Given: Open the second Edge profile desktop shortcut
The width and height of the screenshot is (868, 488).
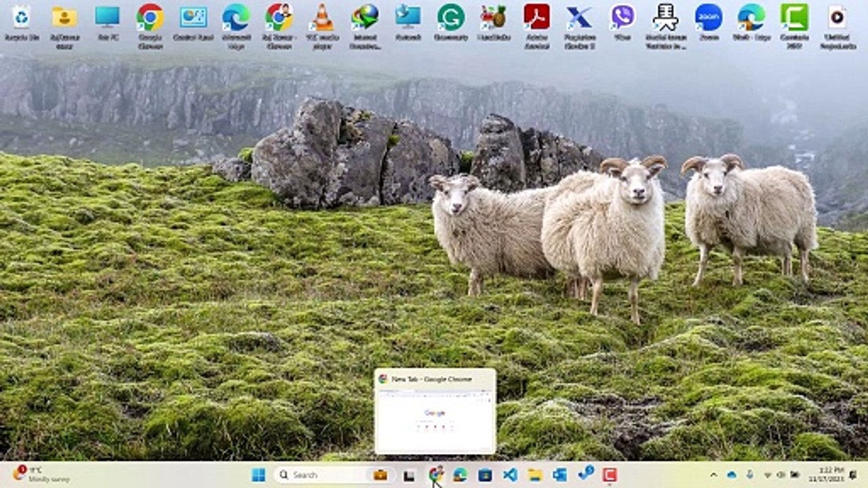Looking at the screenshot, I should pos(751,24).
